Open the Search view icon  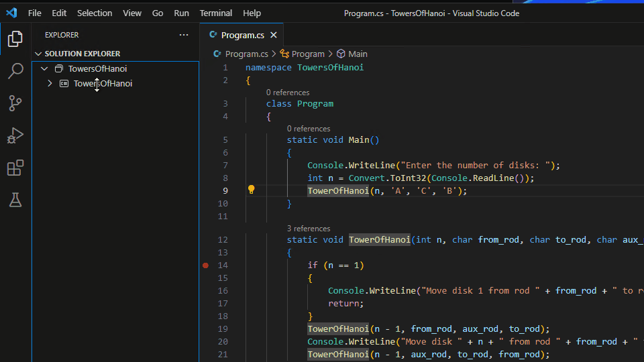coord(15,71)
